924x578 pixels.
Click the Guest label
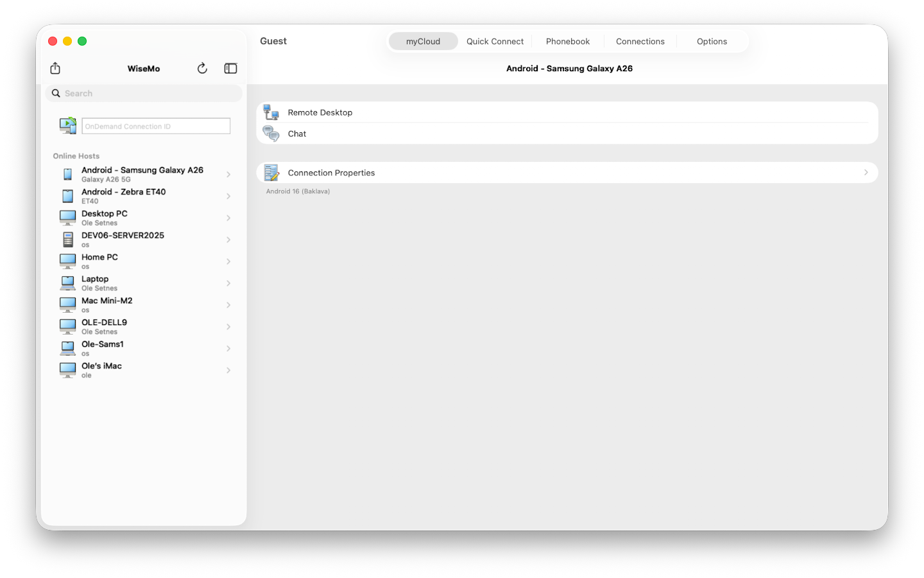[273, 41]
